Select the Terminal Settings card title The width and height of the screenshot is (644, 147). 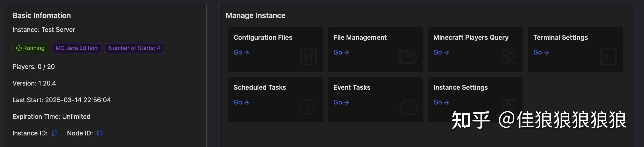561,37
